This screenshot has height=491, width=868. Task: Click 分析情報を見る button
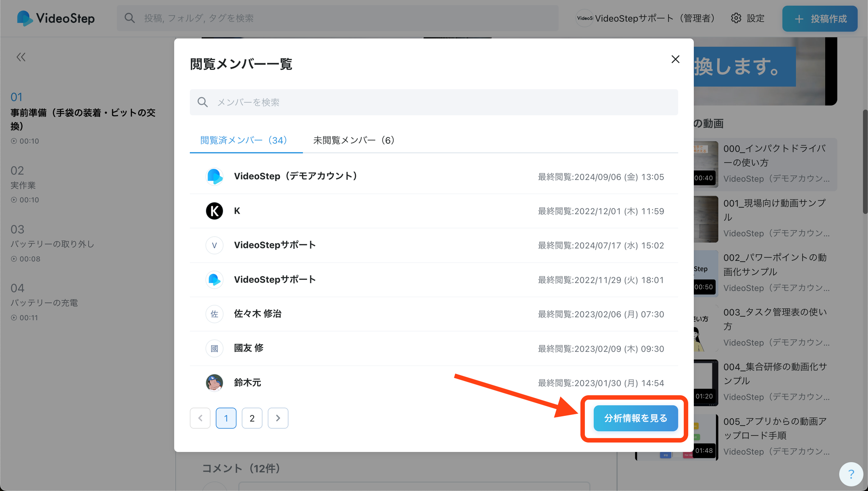click(635, 418)
